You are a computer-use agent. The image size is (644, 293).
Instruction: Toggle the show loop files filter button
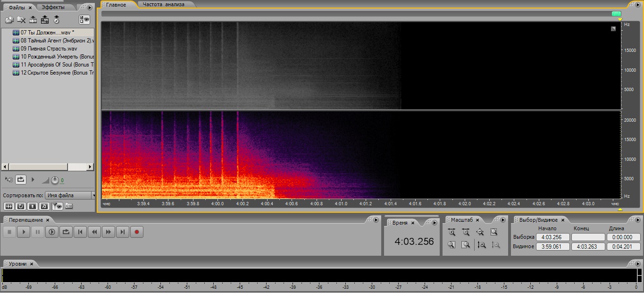point(21,206)
